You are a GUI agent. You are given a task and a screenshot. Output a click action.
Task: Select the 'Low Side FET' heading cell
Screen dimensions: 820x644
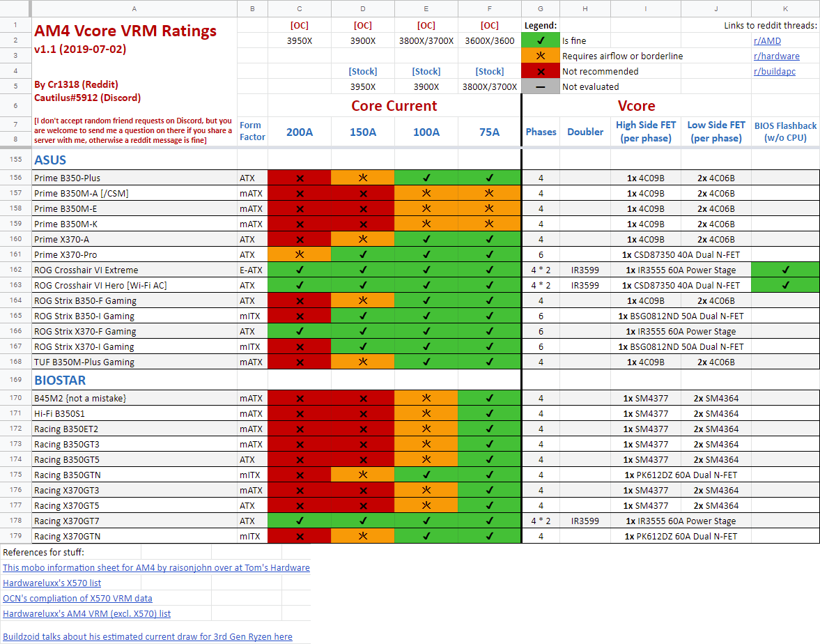click(x=716, y=132)
